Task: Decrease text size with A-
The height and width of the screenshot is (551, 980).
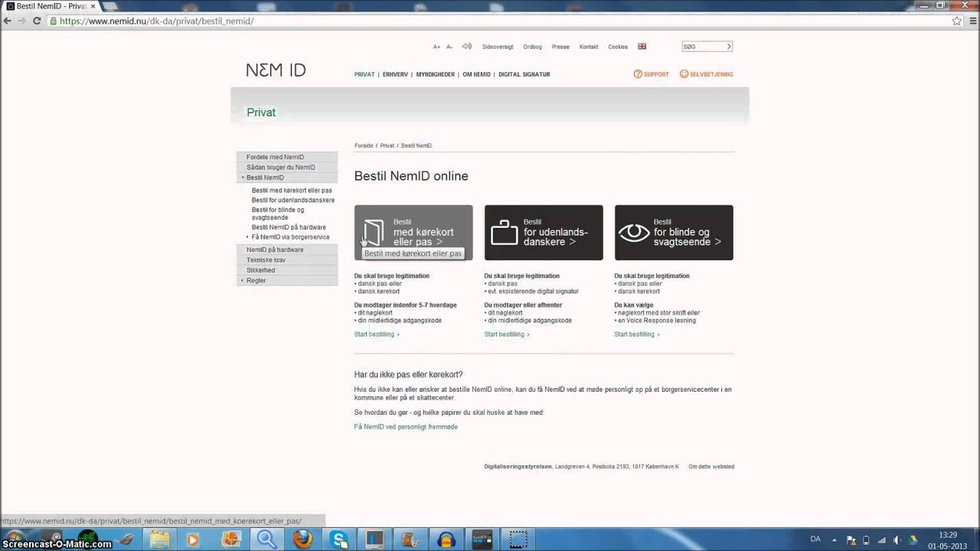Action: 449,47
